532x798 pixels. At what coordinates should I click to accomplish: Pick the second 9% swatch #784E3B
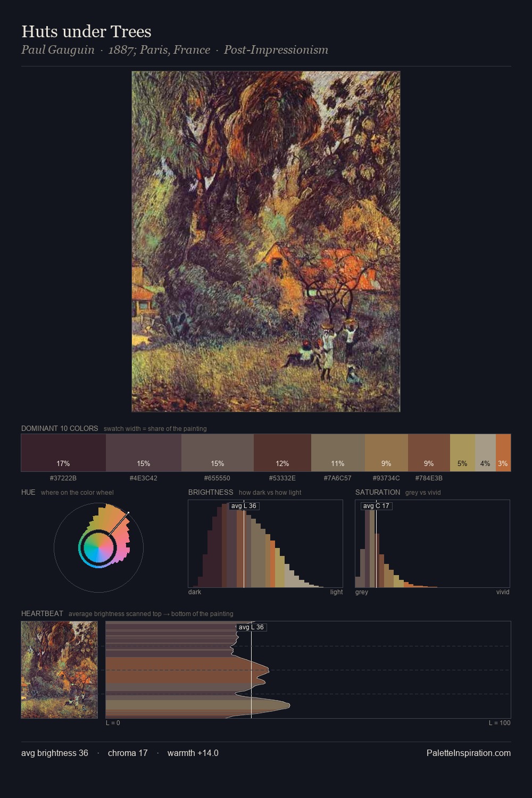[x=429, y=453]
